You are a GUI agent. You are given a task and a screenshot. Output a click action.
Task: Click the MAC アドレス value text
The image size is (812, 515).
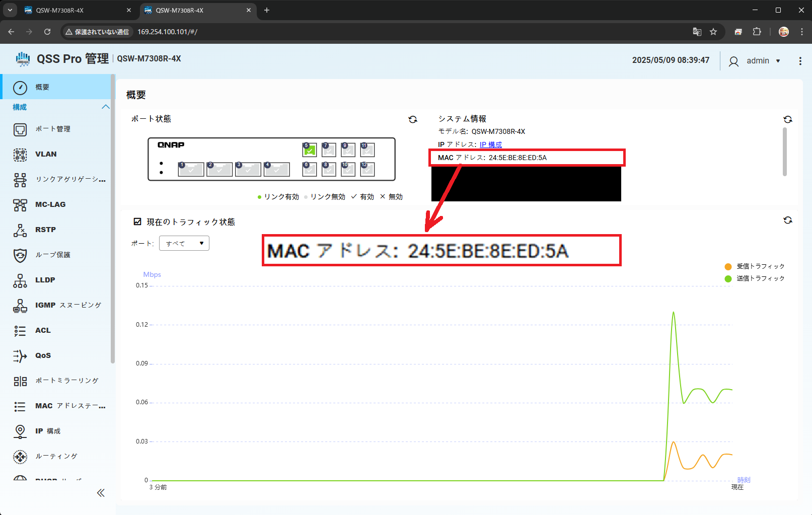pos(518,158)
